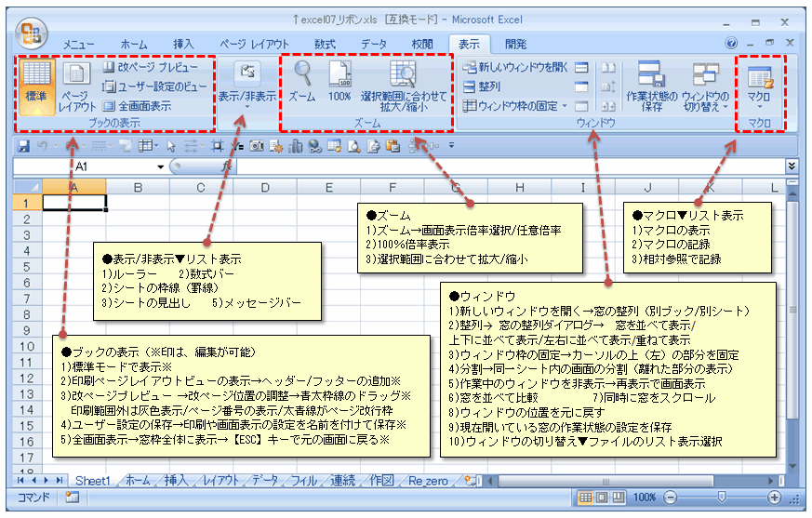The width and height of the screenshot is (812, 518).
Task: Click 選択範囲に合わせて拡大/縮小 zoom to selection
Action: (x=404, y=86)
